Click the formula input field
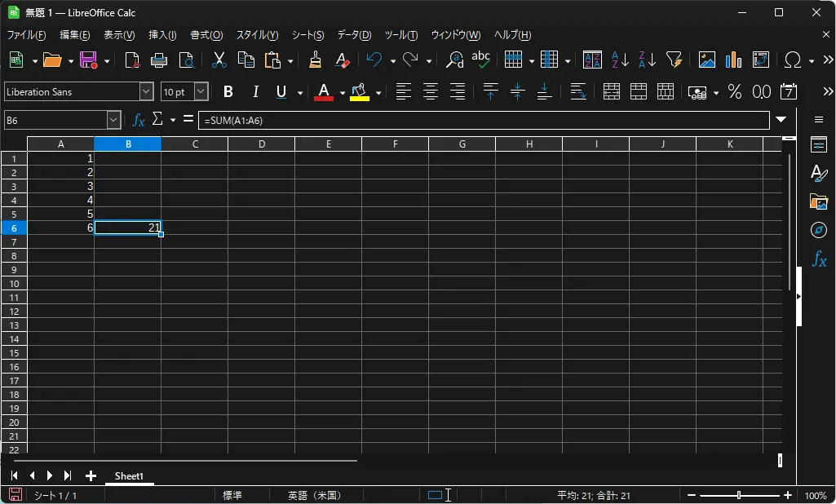 click(x=483, y=120)
